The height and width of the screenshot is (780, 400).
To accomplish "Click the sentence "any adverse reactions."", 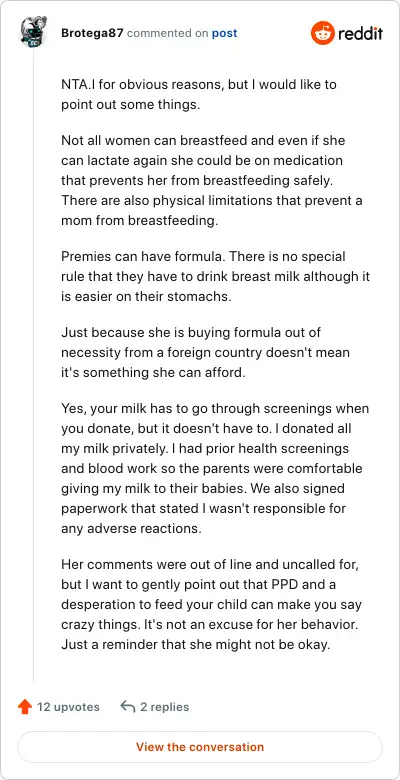I will 131,528.
